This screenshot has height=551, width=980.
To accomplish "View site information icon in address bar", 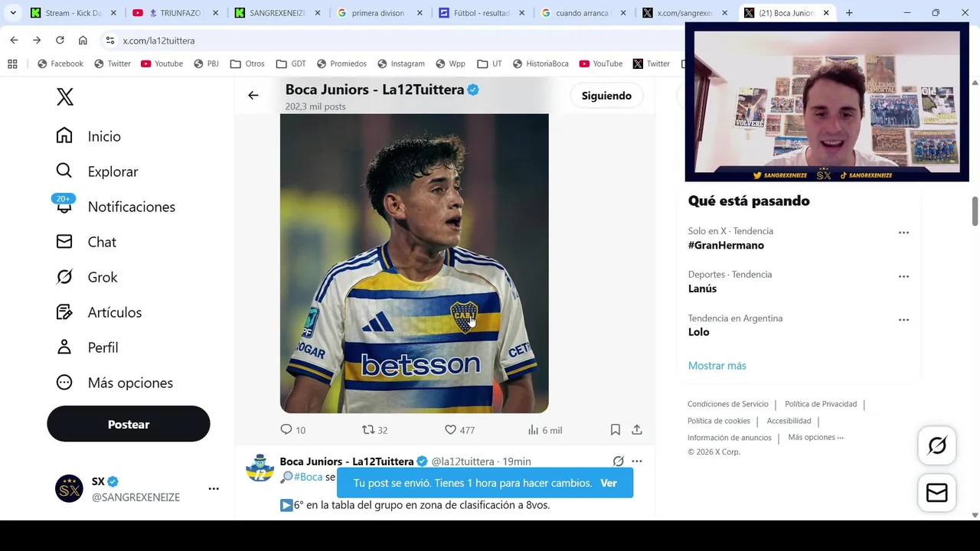I will pos(109,41).
